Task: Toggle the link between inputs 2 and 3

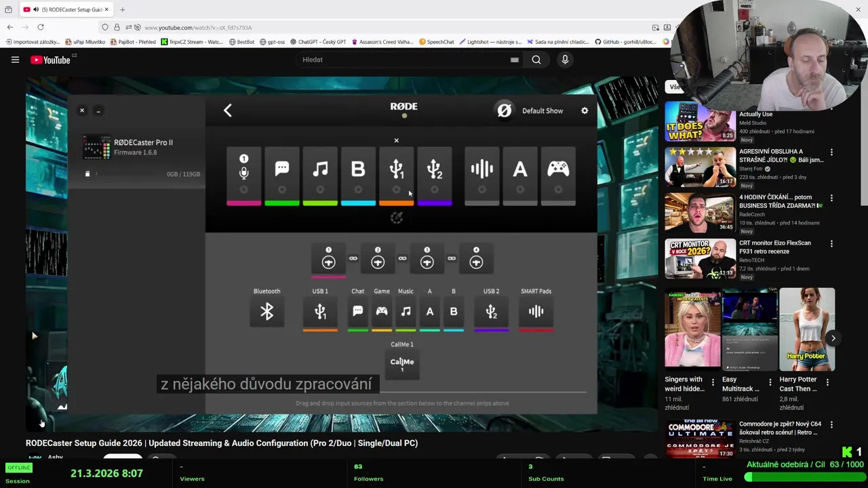Action: (402, 258)
